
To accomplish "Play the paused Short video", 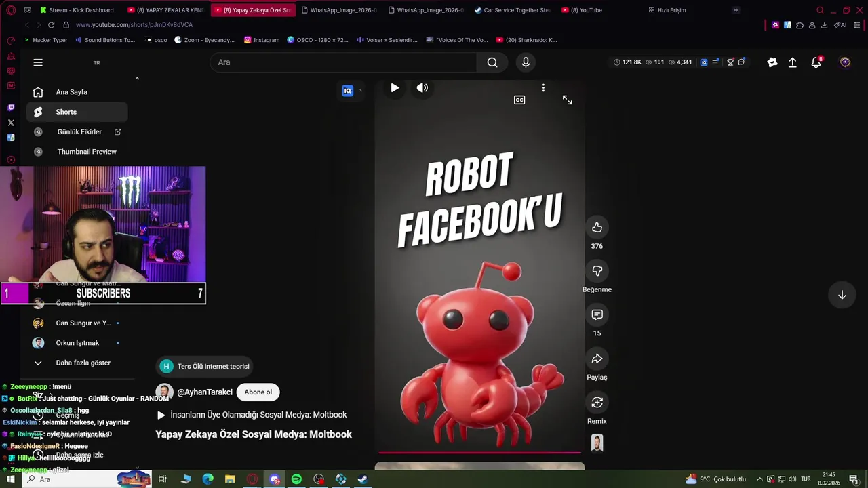I will pos(395,87).
